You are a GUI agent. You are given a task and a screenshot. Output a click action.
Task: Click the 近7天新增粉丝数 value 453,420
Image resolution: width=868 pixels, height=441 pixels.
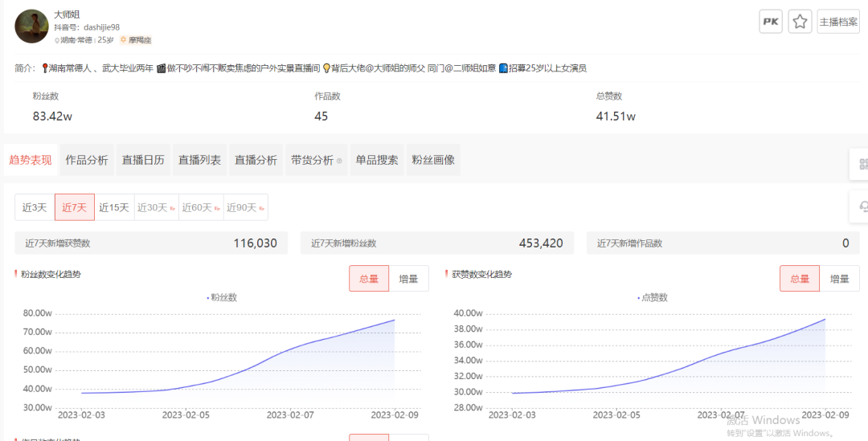click(x=541, y=243)
